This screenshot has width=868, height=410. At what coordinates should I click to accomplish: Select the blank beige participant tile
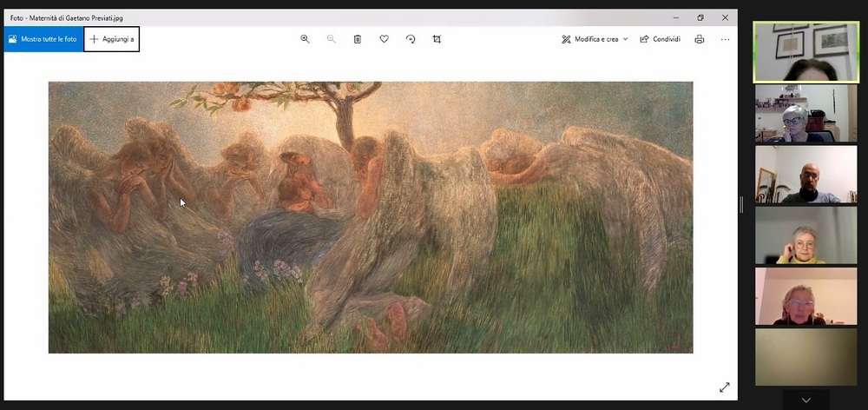(x=806, y=357)
